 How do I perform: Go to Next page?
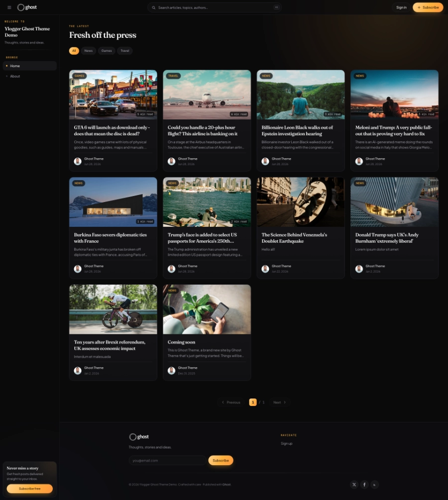(x=280, y=402)
